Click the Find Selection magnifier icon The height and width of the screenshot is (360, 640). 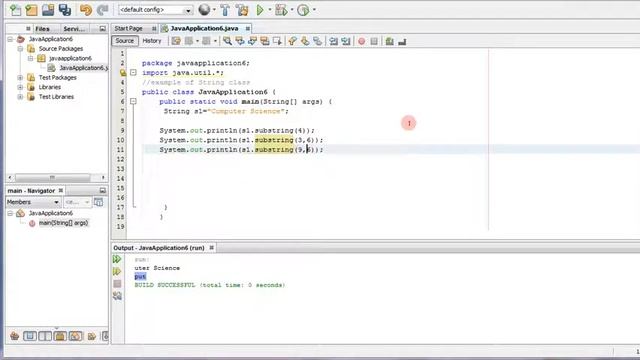tap(227, 41)
